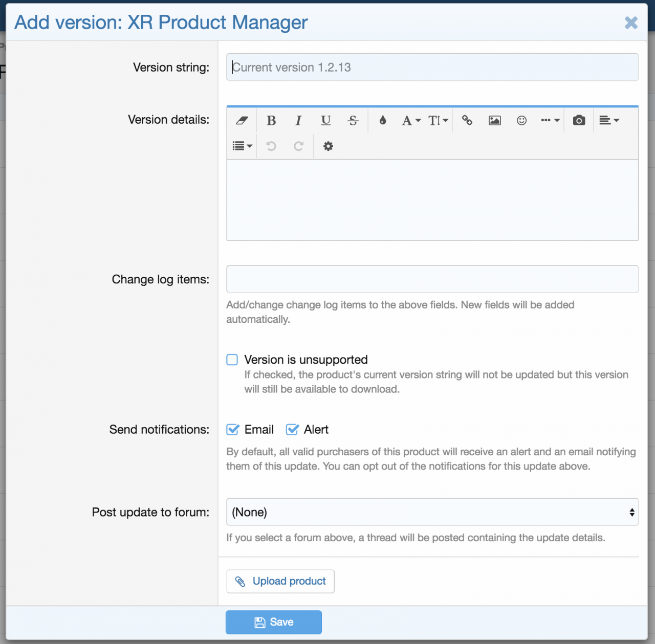Save the new version
Screen dimensions: 655x644
pyautogui.click(x=274, y=622)
